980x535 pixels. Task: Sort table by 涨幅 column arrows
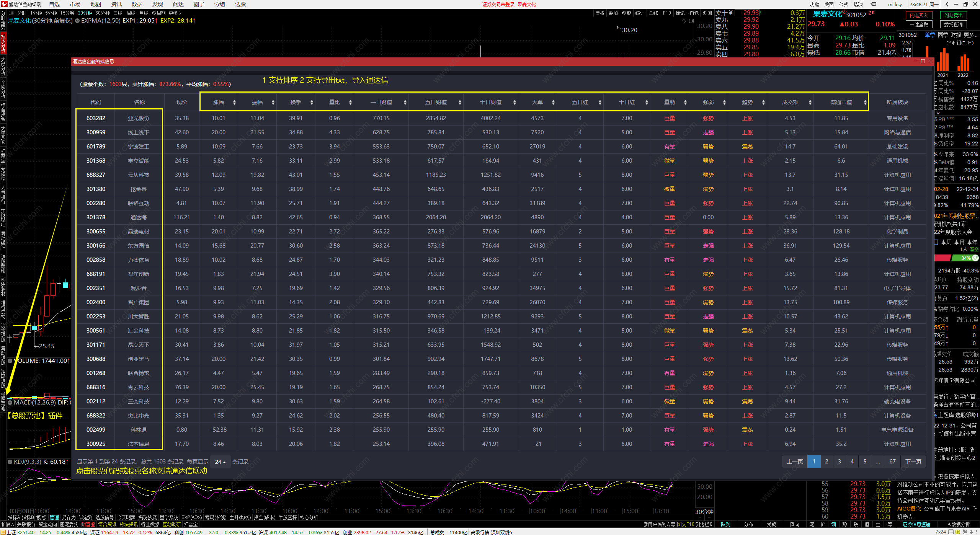point(234,102)
